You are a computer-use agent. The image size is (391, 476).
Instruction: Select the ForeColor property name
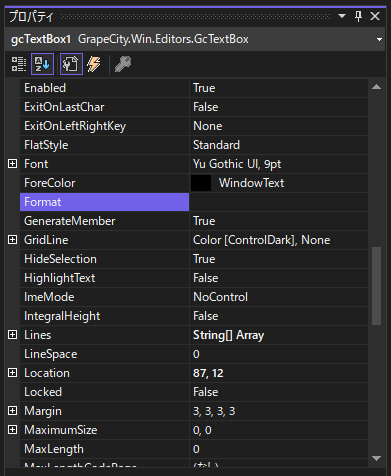[x=50, y=183]
